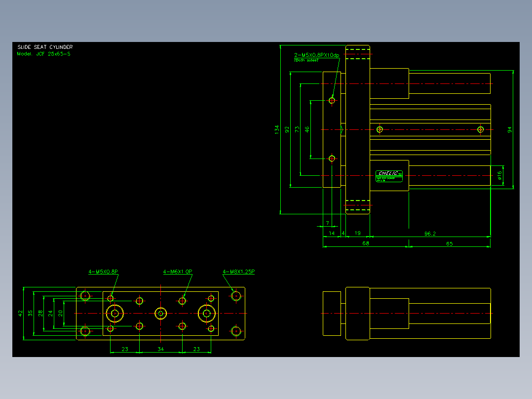532x399 pixels.
Task: Click the '35' vertical dimension value
Action: [30, 313]
